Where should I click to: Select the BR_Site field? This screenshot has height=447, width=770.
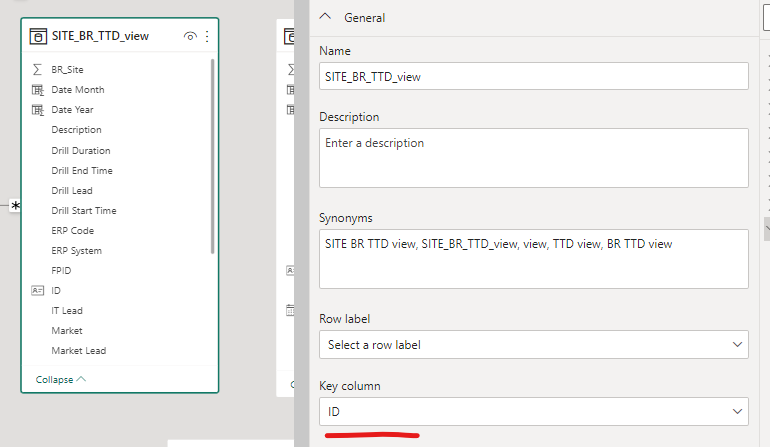(67, 69)
